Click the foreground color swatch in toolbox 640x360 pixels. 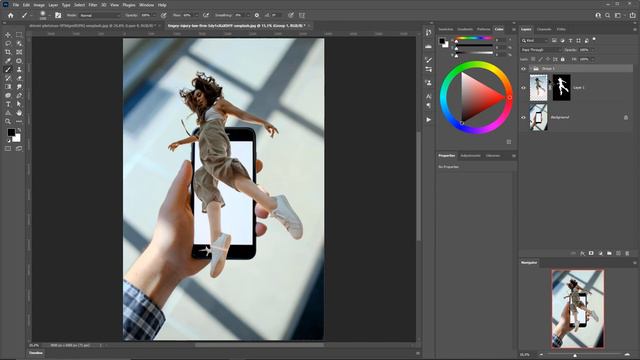coord(11,132)
